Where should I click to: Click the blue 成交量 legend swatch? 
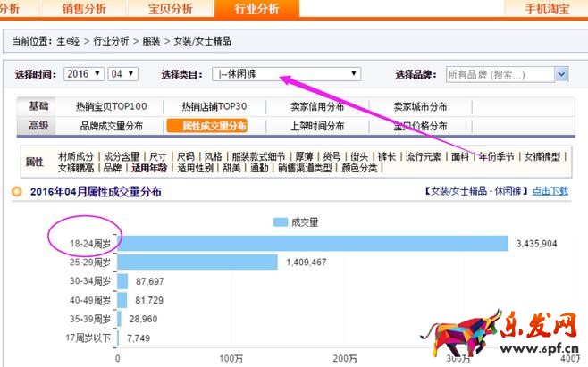point(280,221)
